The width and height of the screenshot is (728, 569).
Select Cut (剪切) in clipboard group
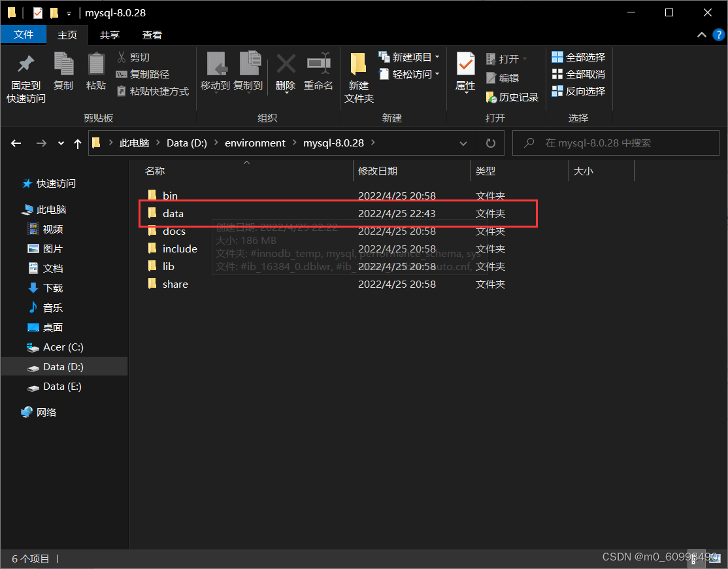coord(133,57)
